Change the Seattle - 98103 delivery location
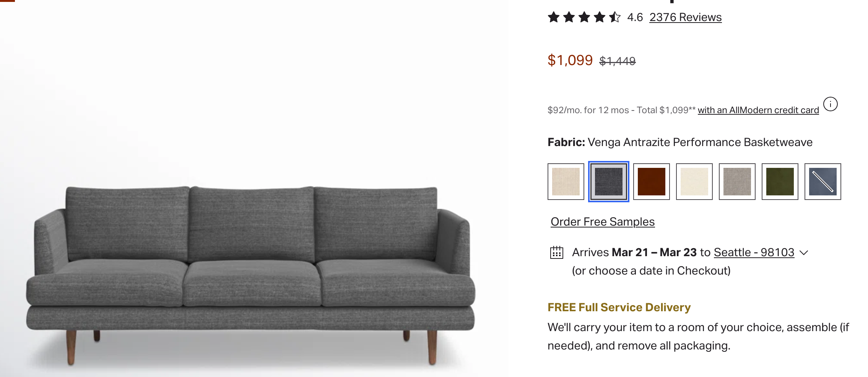This screenshot has height=377, width=868. tap(754, 252)
